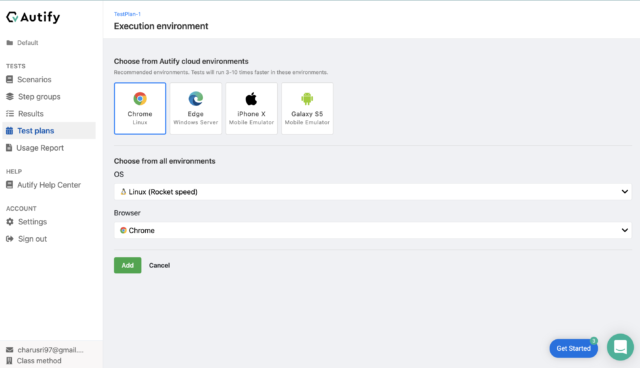This screenshot has height=368, width=640.
Task: Open the Intercom chat bubble
Action: (x=620, y=347)
